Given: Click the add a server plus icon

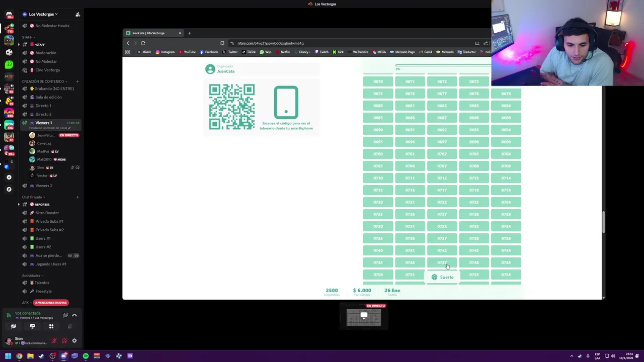Looking at the screenshot, I should (9, 177).
